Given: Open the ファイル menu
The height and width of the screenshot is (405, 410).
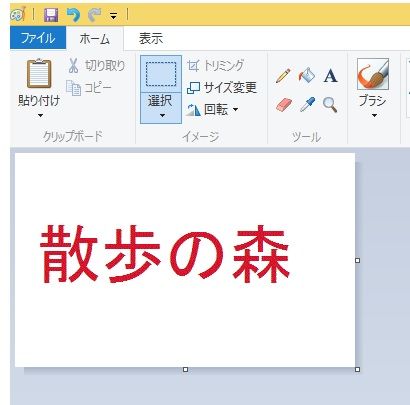Looking at the screenshot, I should point(38,38).
